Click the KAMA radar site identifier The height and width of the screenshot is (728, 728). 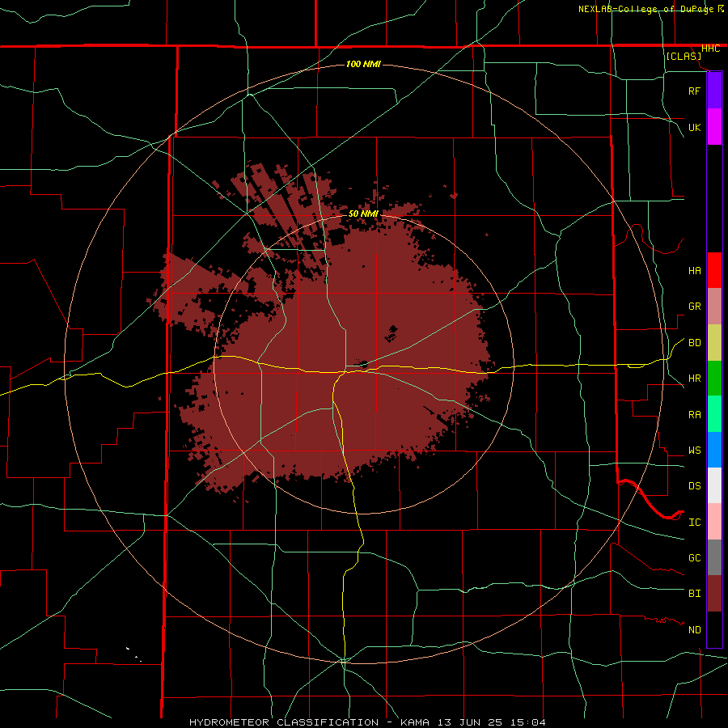(415, 722)
